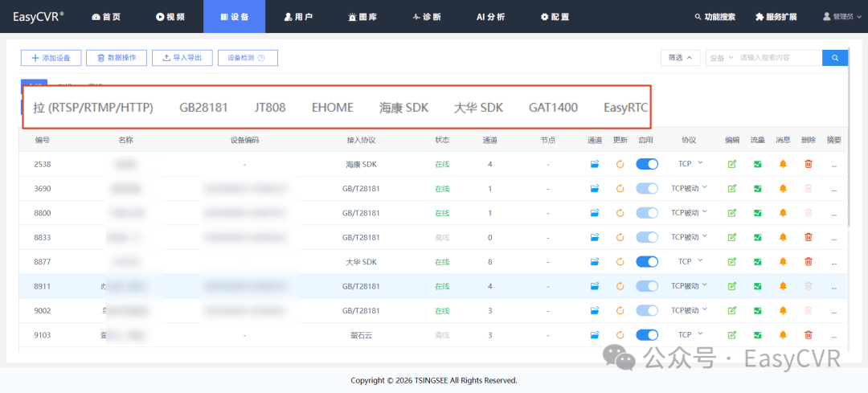This screenshot has height=393, width=868.
Task: Toggle the enable switch for device 8833
Action: coord(647,237)
